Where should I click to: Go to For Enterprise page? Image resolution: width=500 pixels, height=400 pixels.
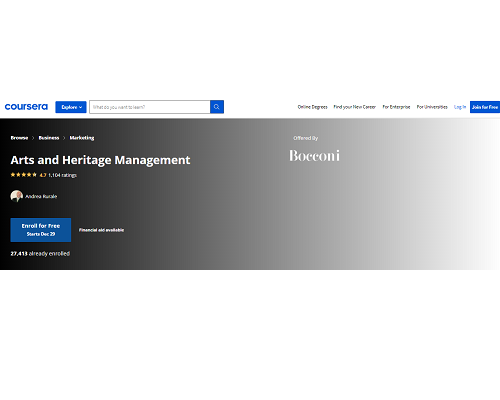(396, 107)
